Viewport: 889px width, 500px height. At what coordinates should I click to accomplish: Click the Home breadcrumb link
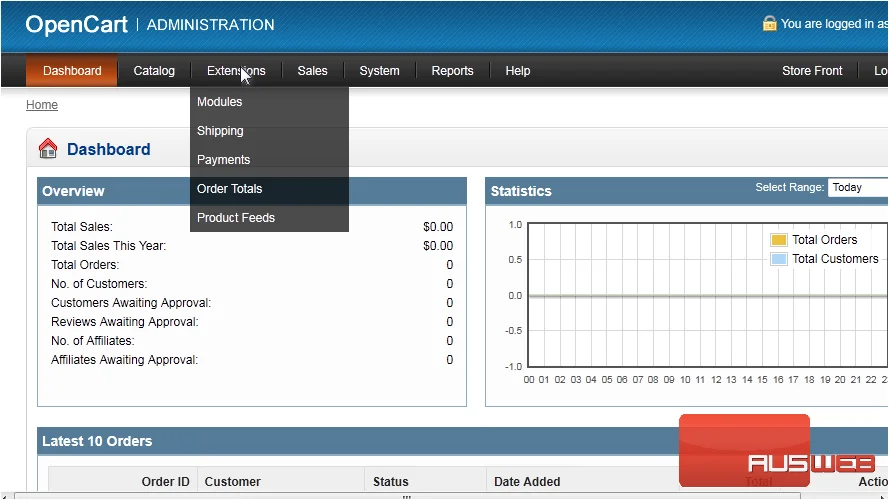tap(42, 105)
